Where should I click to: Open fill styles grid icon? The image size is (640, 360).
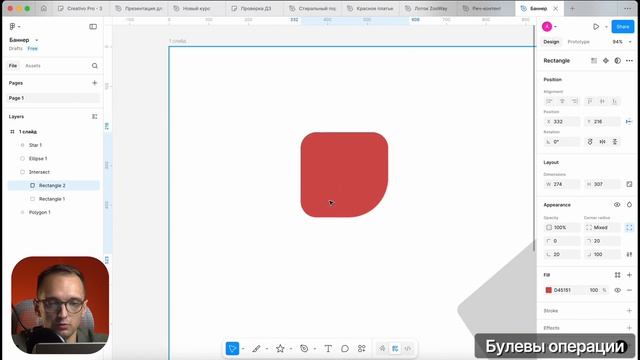618,275
